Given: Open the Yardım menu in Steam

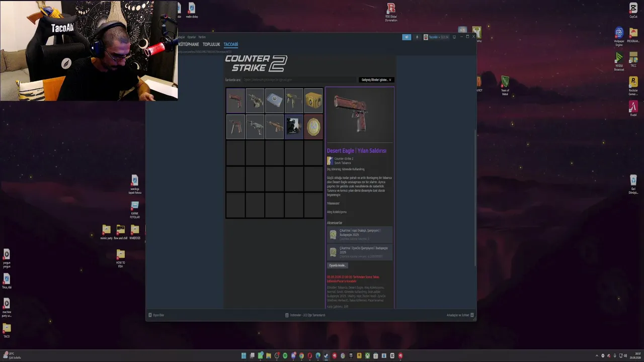Looking at the screenshot, I should pyautogui.click(x=202, y=37).
